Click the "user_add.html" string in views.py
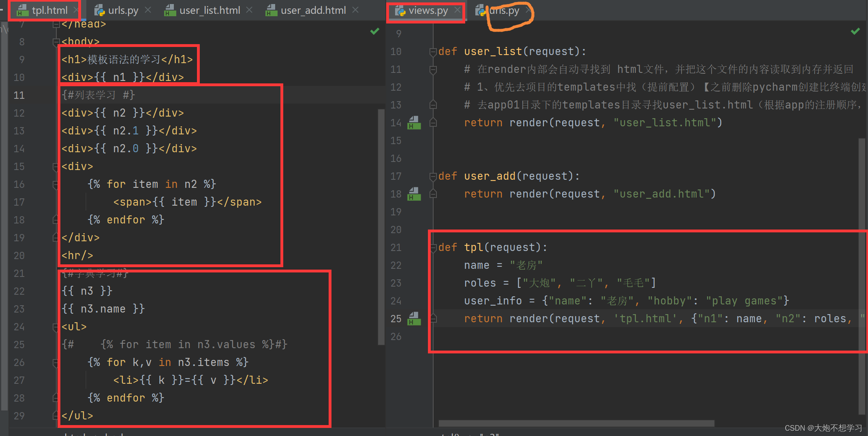This screenshot has height=436, width=868. (x=661, y=194)
